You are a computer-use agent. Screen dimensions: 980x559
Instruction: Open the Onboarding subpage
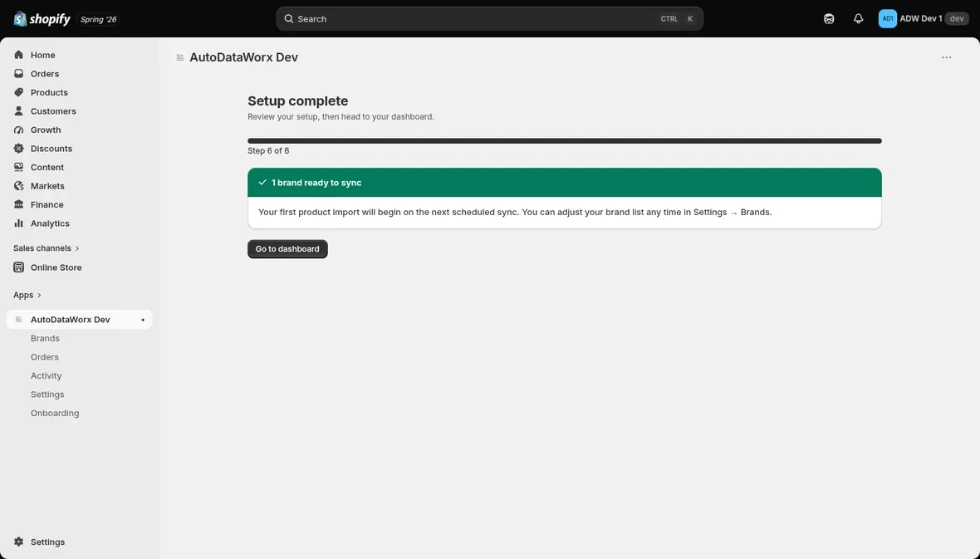(55, 414)
